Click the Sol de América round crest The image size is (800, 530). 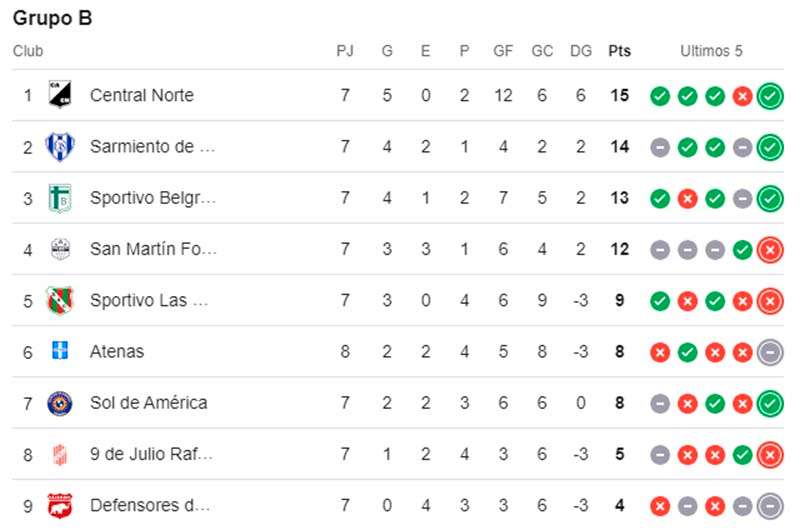pyautogui.click(x=60, y=403)
